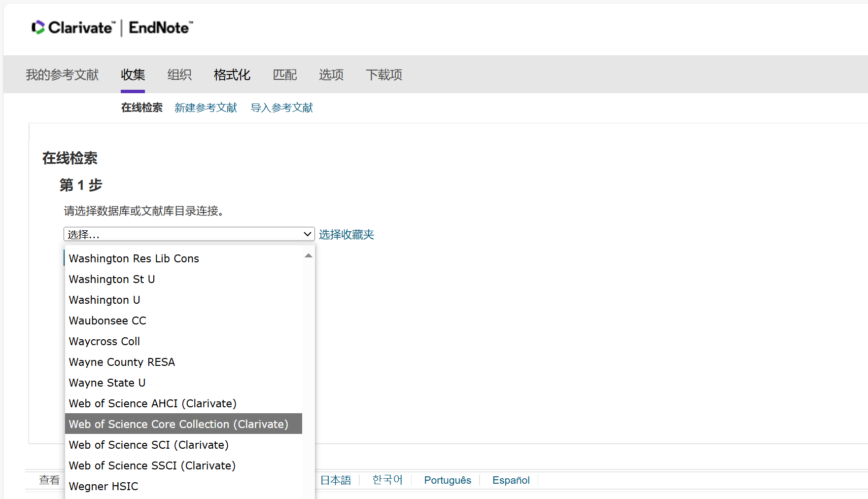The height and width of the screenshot is (499, 868).
Task: Click the Clarivate EndNote logo
Action: [112, 28]
